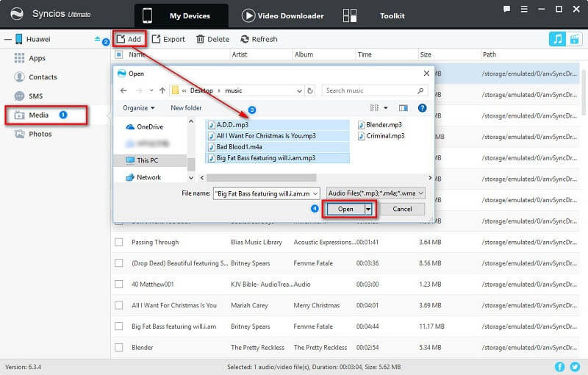Click Cancel in the dialog

coord(402,210)
